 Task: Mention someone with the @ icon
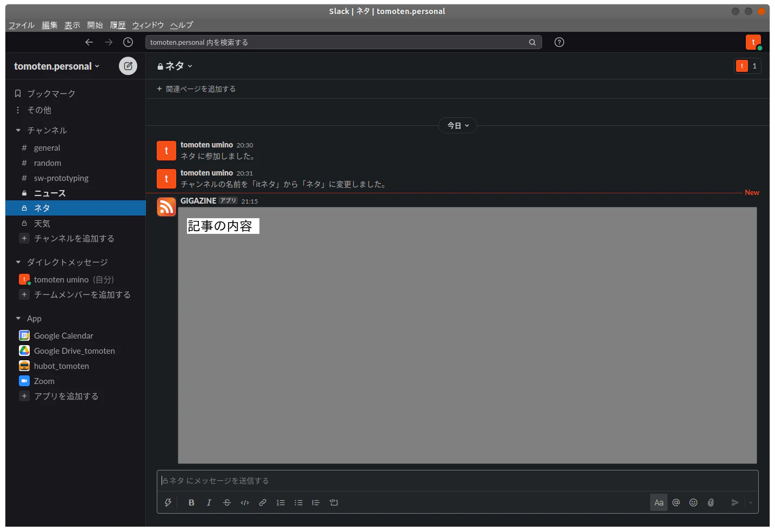[x=676, y=502]
